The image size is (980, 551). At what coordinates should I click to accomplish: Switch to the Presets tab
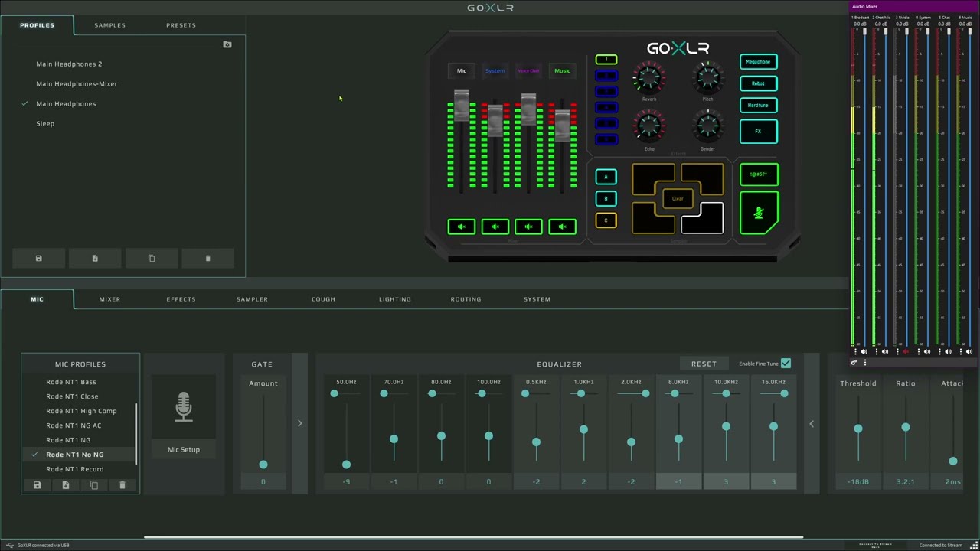181,25
